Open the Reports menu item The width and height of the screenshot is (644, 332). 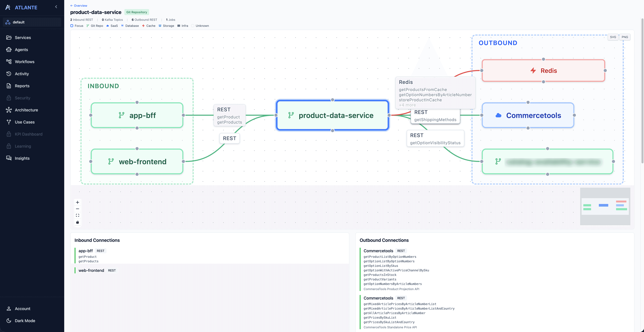22,86
